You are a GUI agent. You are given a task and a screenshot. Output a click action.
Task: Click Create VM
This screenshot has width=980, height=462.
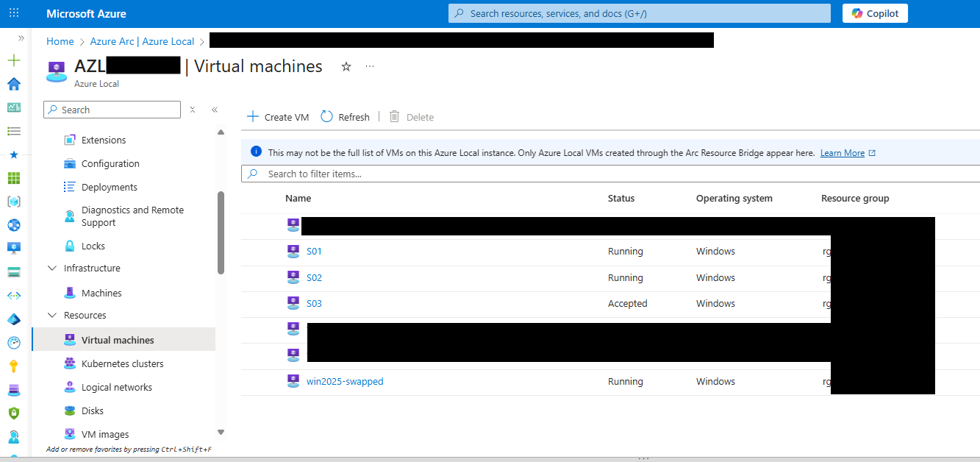pyautogui.click(x=278, y=117)
